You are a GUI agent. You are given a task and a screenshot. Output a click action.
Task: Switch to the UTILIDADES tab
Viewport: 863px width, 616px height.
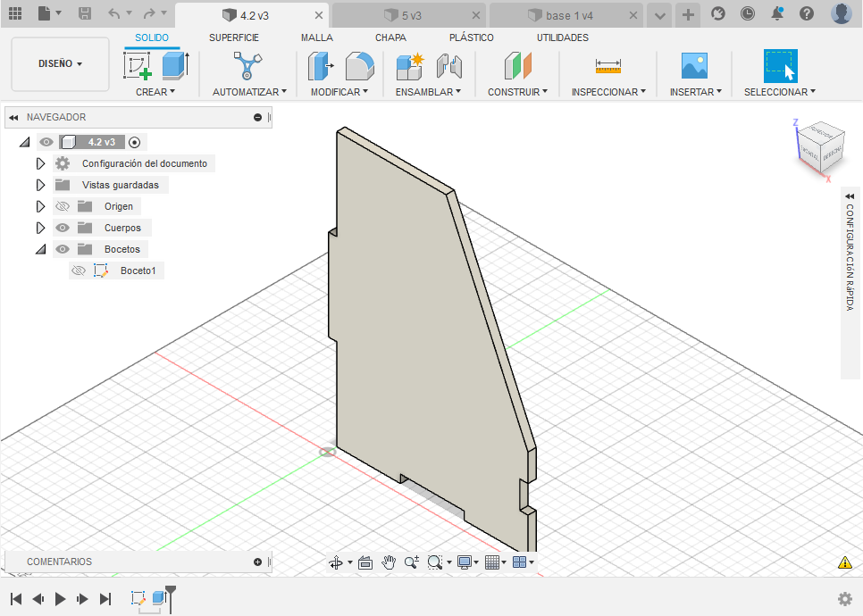pos(563,37)
